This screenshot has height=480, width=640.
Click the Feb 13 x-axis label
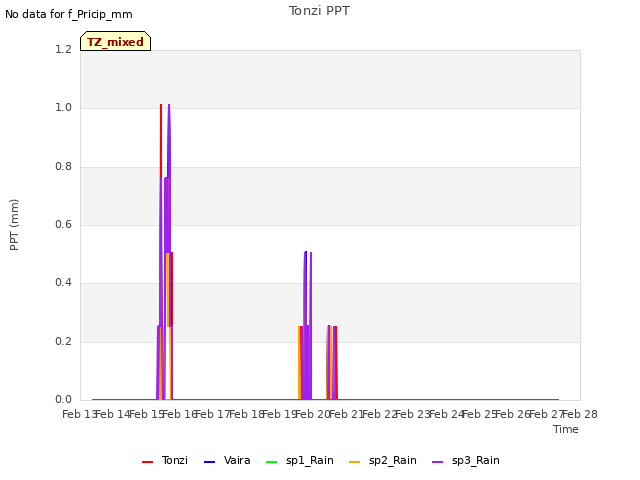80,414
